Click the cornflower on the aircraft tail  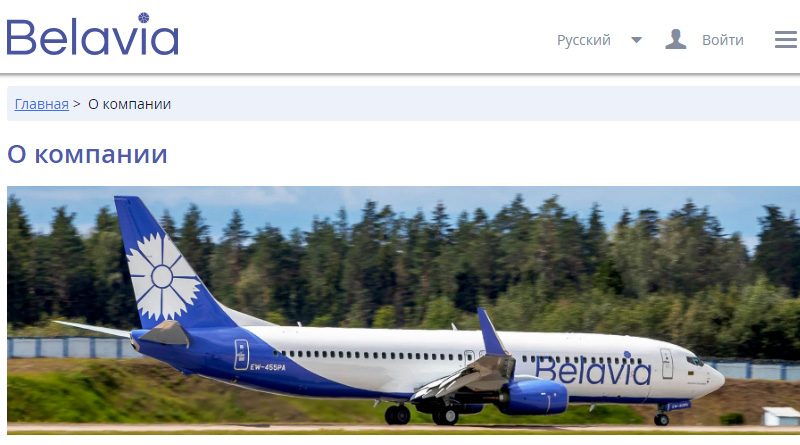click(x=162, y=276)
